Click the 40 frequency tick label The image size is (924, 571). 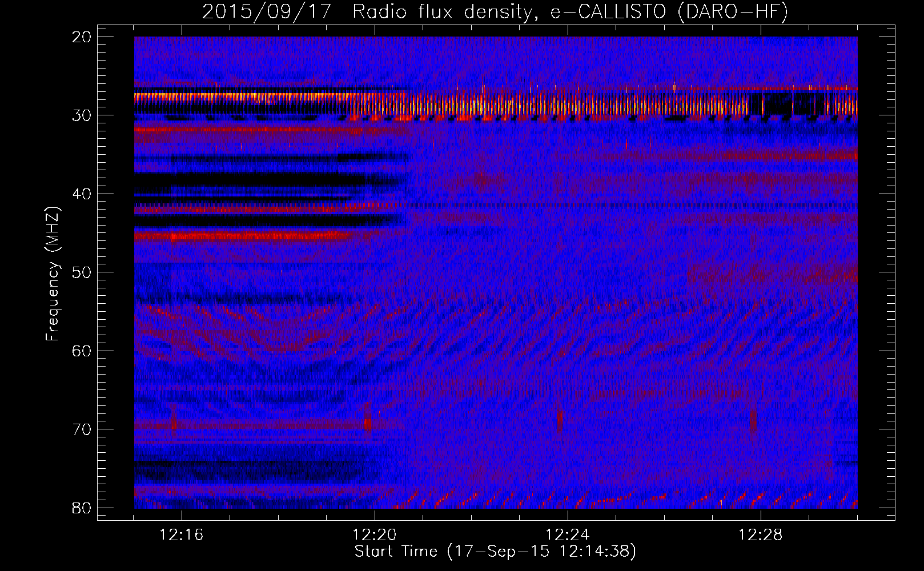[82, 194]
